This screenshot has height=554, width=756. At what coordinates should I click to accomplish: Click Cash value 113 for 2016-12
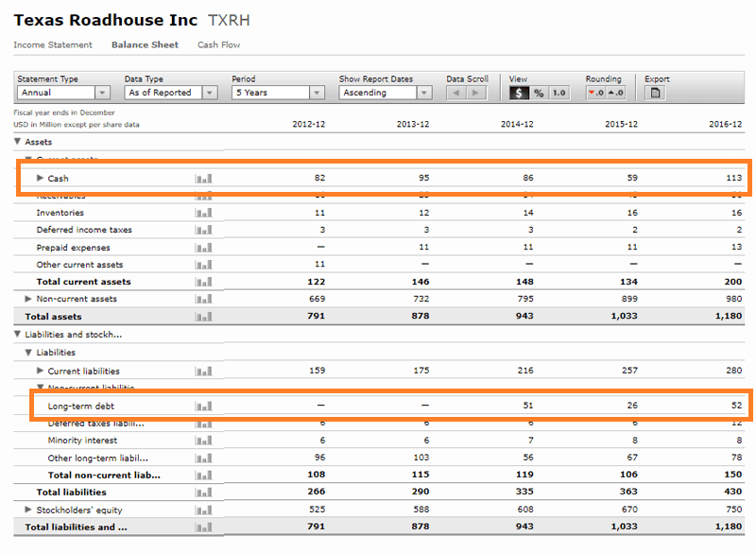[x=734, y=178]
